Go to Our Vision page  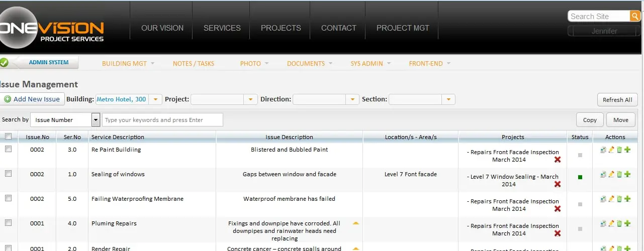tap(162, 28)
